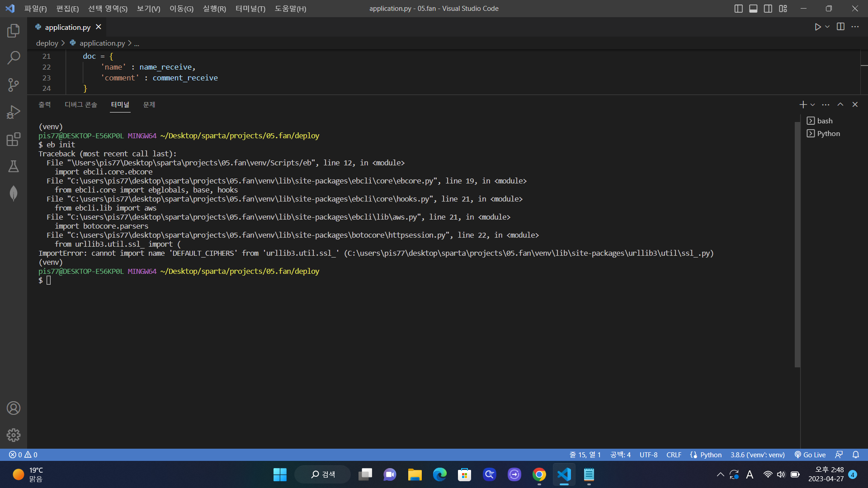
Task: Open notifications bell in status bar
Action: 856,455
